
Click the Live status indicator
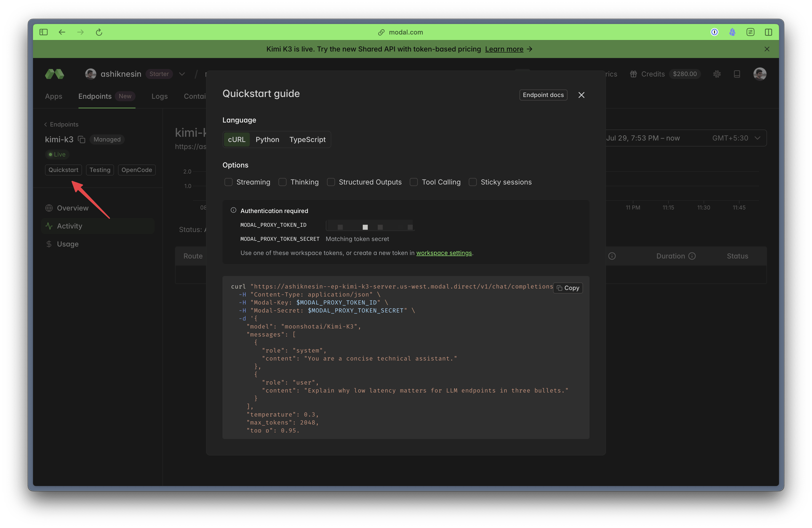tap(57, 154)
